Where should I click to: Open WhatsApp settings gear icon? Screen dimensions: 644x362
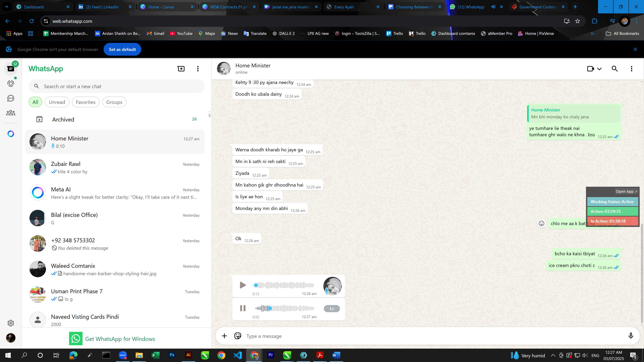point(11,323)
